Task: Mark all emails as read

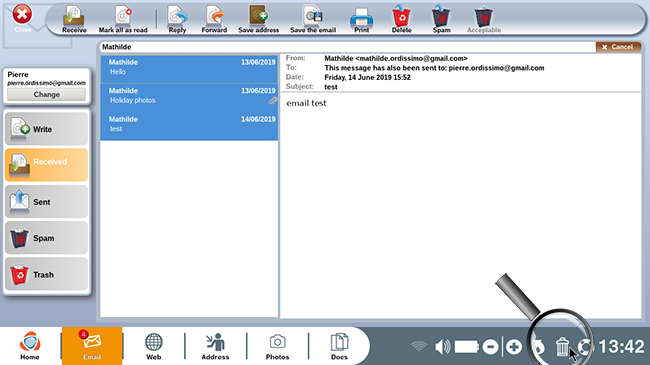Action: [x=123, y=19]
